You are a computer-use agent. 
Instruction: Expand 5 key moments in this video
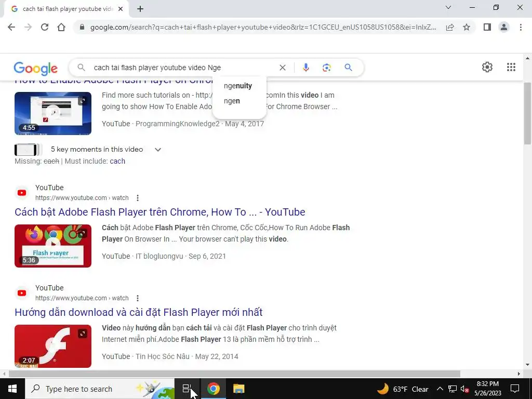click(x=88, y=149)
